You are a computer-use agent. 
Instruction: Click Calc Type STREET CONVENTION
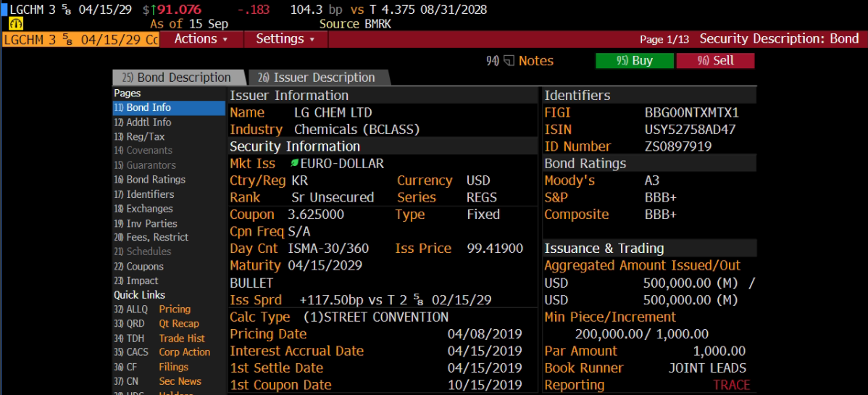point(376,317)
